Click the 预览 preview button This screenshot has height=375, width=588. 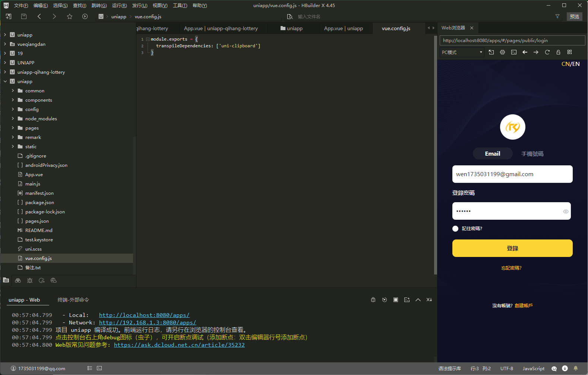[x=575, y=16]
